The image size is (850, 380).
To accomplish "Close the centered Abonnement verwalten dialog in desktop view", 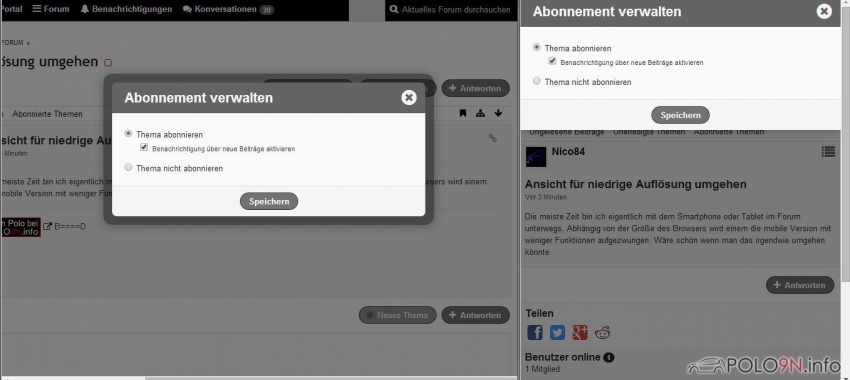I will [x=409, y=97].
